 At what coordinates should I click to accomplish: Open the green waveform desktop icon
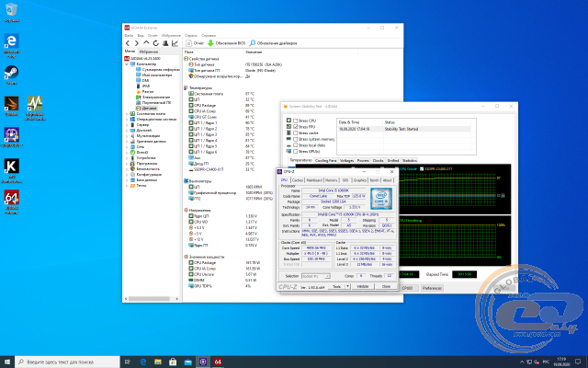click(35, 109)
